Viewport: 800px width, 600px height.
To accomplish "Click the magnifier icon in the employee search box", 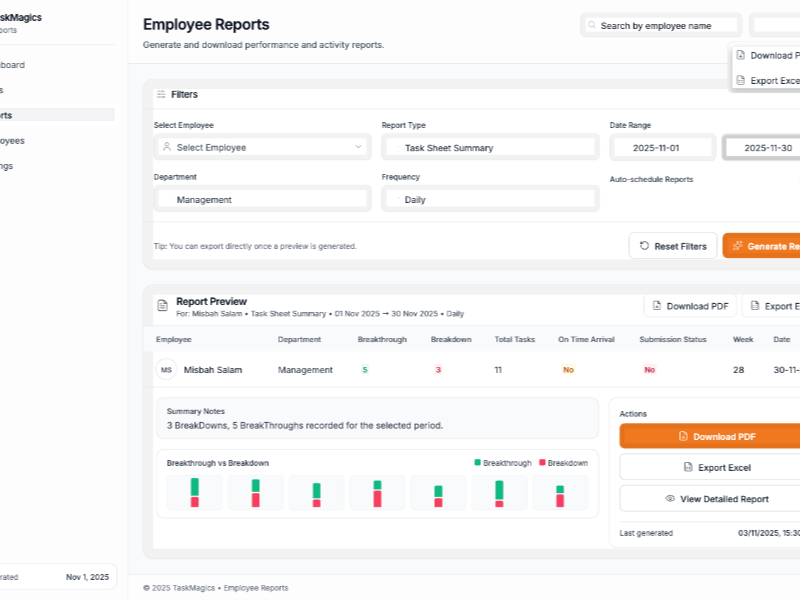I will click(593, 24).
